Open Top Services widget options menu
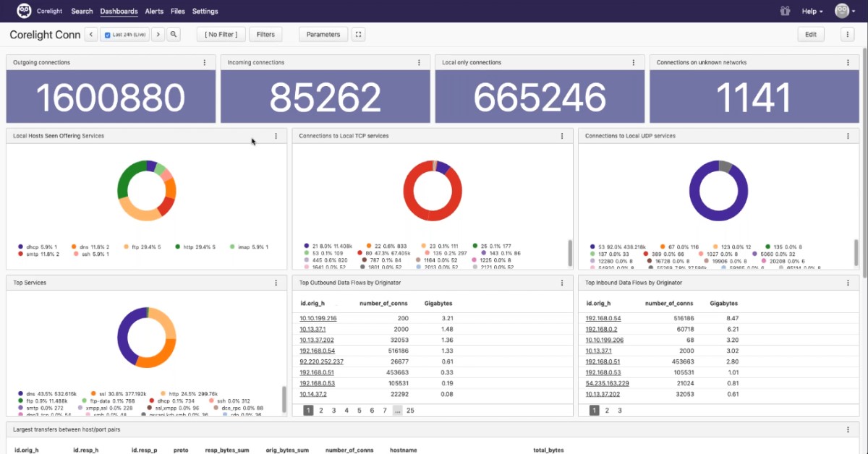The height and width of the screenshot is (454, 868). 276,283
